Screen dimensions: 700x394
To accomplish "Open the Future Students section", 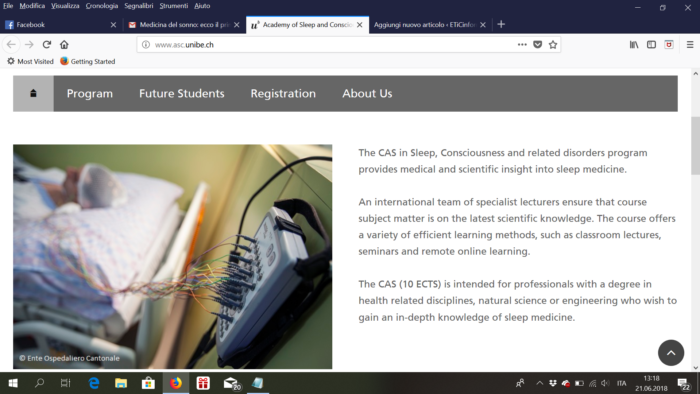I will coord(182,93).
